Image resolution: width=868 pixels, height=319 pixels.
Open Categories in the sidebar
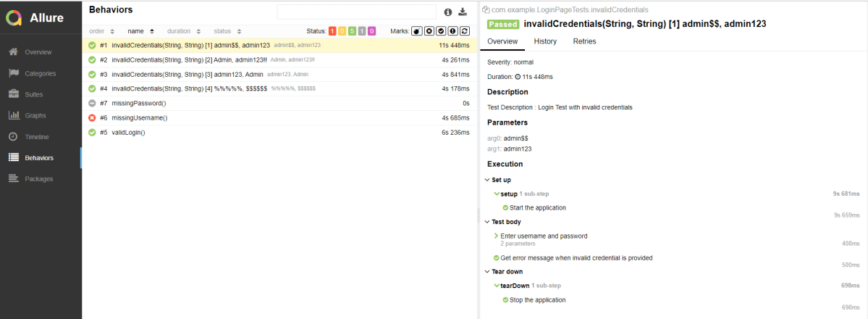[40, 73]
